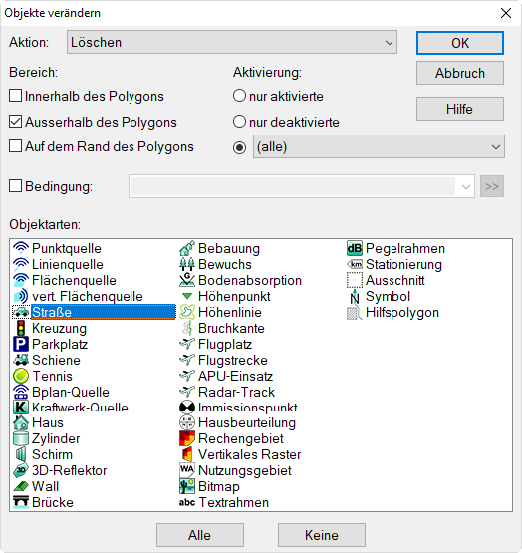Image resolution: width=522 pixels, height=553 pixels.
Task: Click the Alle button
Action: [x=200, y=535]
